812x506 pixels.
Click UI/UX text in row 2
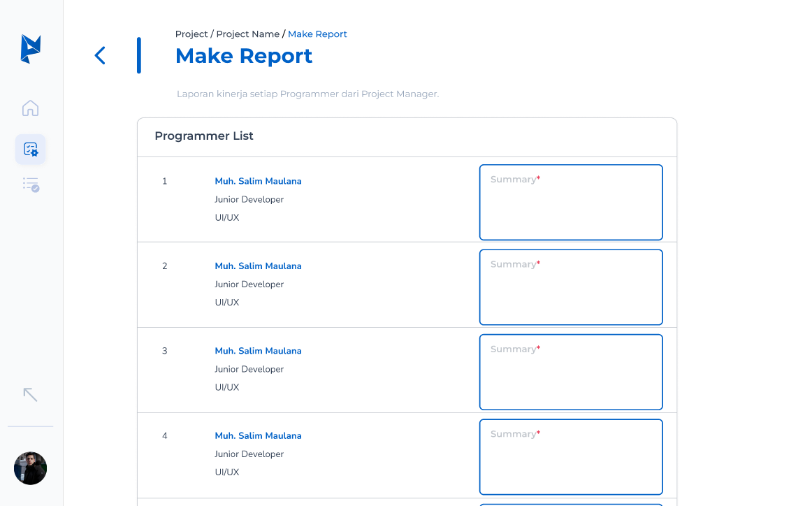(227, 303)
